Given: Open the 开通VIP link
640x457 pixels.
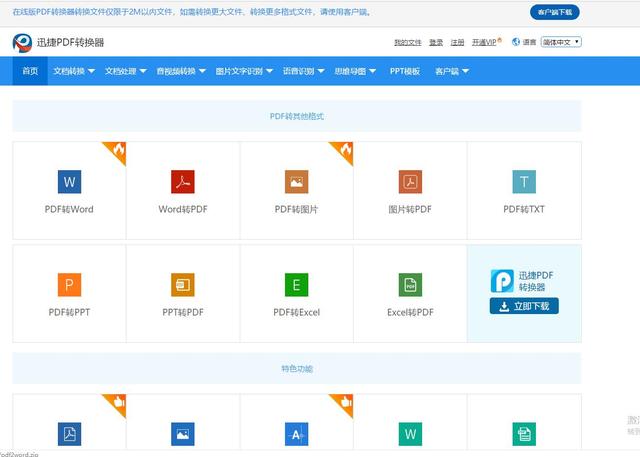Looking at the screenshot, I should pyautogui.click(x=484, y=42).
